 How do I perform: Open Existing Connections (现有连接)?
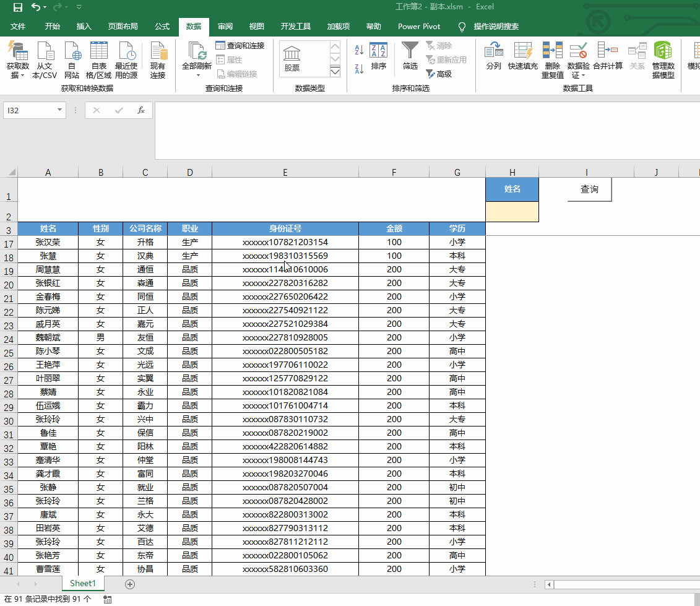point(158,60)
